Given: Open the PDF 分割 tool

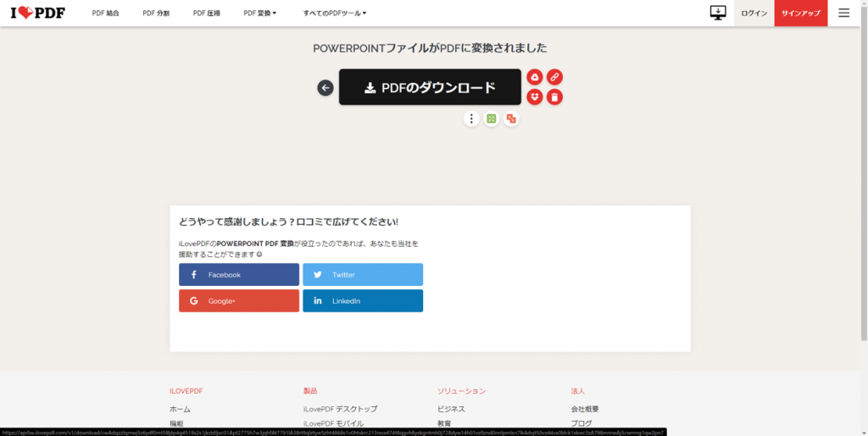Looking at the screenshot, I should tap(156, 14).
